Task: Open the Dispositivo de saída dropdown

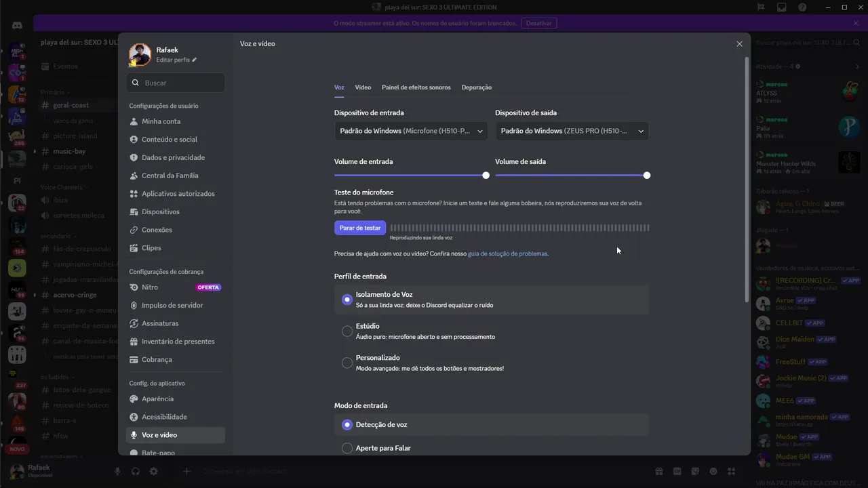Action: point(571,131)
